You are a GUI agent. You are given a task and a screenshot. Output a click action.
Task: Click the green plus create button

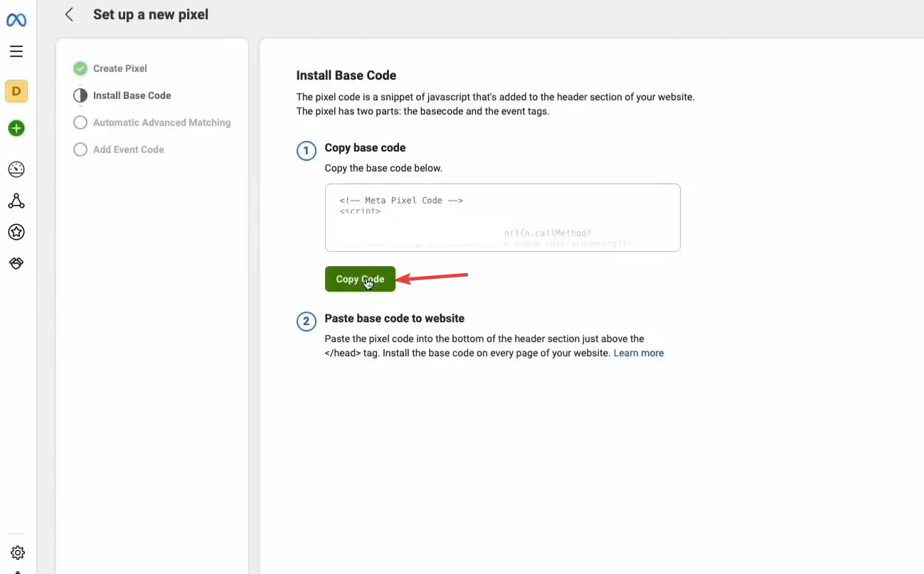tap(16, 129)
